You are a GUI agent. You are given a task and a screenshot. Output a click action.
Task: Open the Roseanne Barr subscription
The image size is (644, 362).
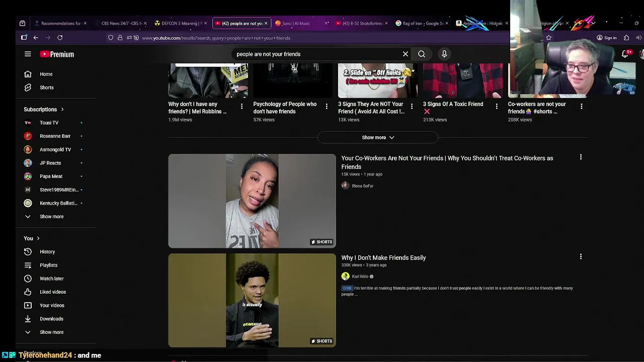(x=55, y=136)
